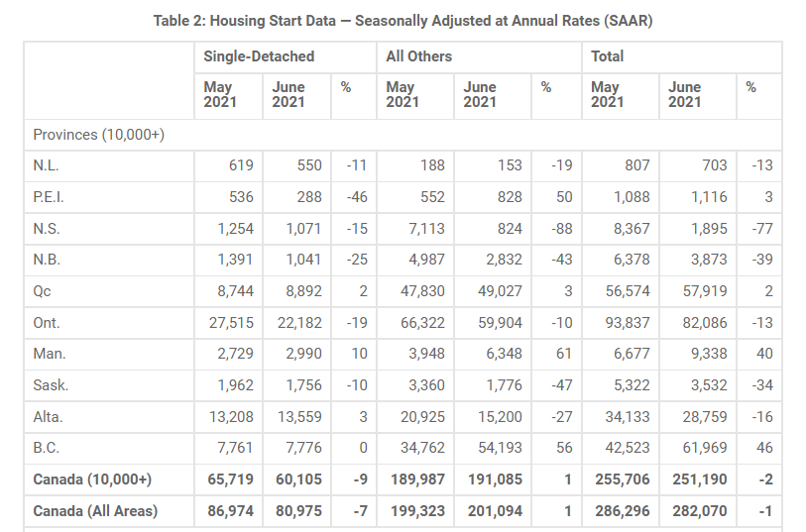Select the N.S. row label
The width and height of the screenshot is (806, 532).
46,229
